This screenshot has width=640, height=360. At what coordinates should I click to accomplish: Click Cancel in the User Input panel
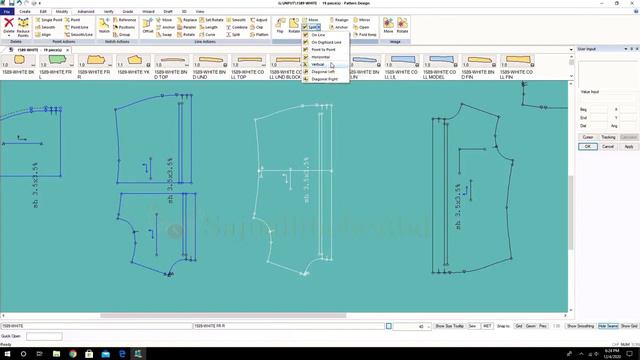[x=608, y=147]
